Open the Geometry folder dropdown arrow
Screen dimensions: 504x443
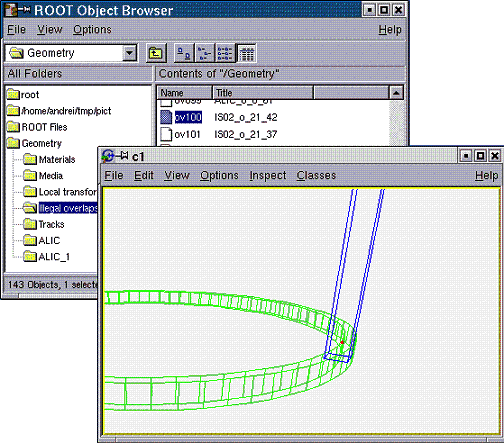coord(130,53)
